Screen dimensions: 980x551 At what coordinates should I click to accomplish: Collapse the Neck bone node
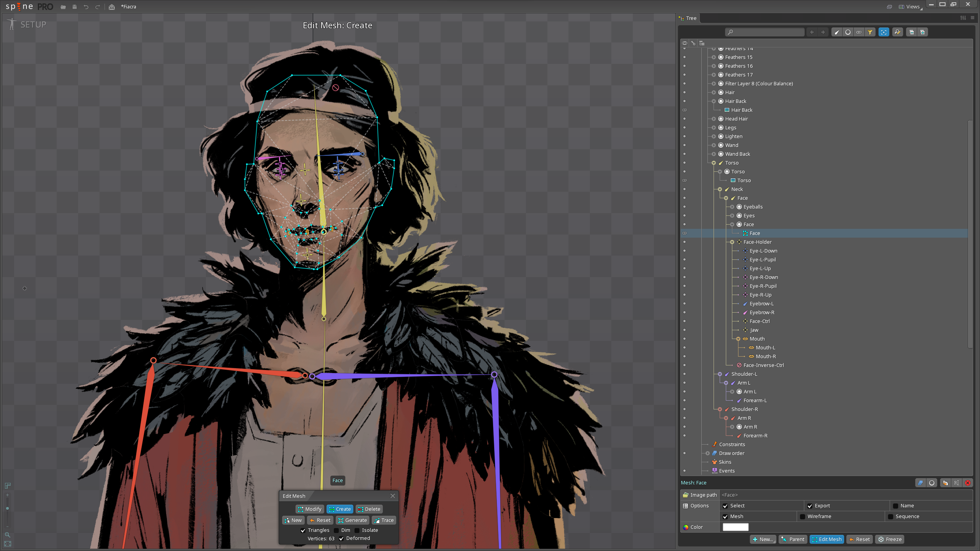pos(720,189)
